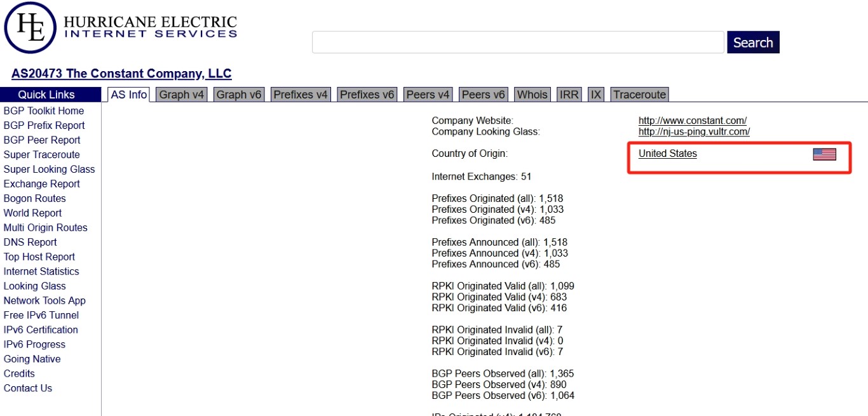Open the World Report link
This screenshot has width=868, height=416.
point(33,213)
